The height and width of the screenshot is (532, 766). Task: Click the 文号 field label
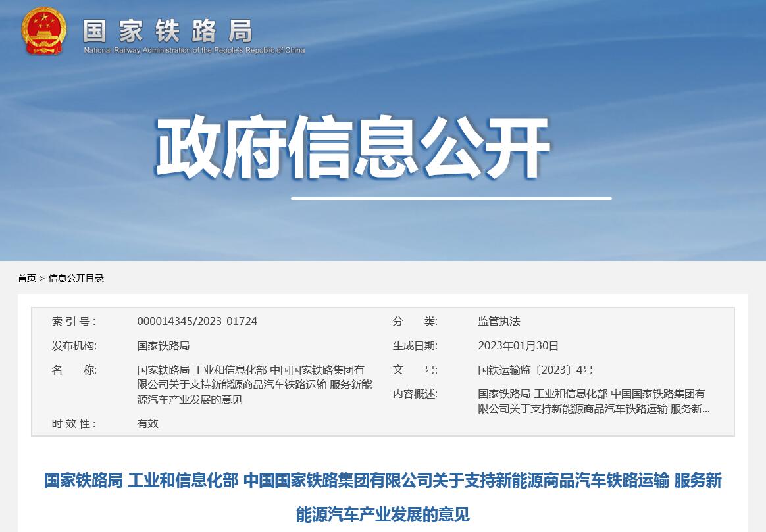(x=415, y=370)
